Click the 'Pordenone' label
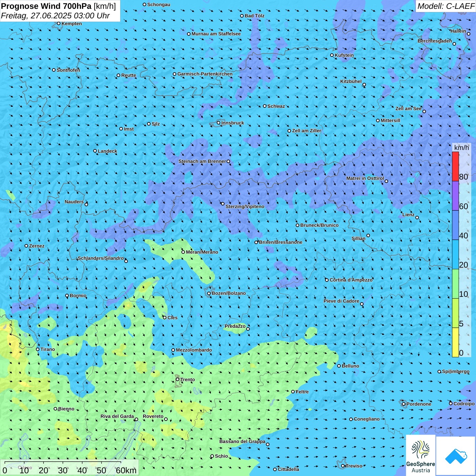 point(419,404)
